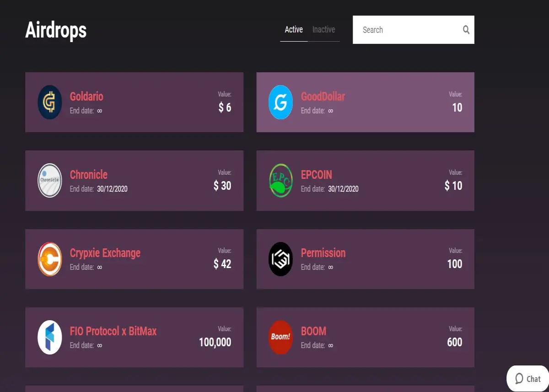Click the Crypxie Exchange value $ 42
This screenshot has width=549, height=392.
click(x=222, y=264)
